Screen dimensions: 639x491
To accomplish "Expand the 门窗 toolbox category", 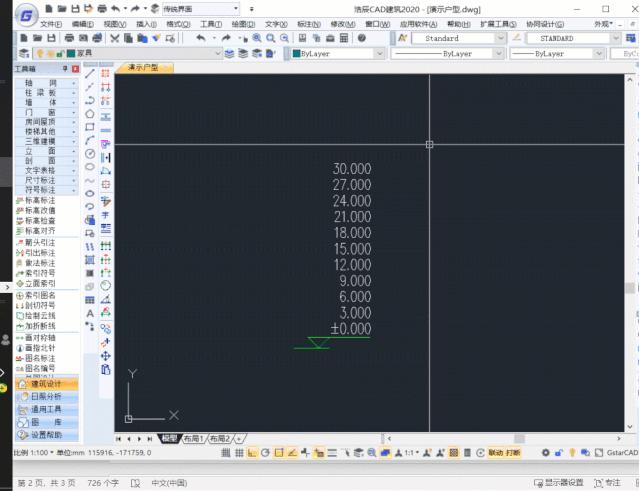I will point(46,112).
